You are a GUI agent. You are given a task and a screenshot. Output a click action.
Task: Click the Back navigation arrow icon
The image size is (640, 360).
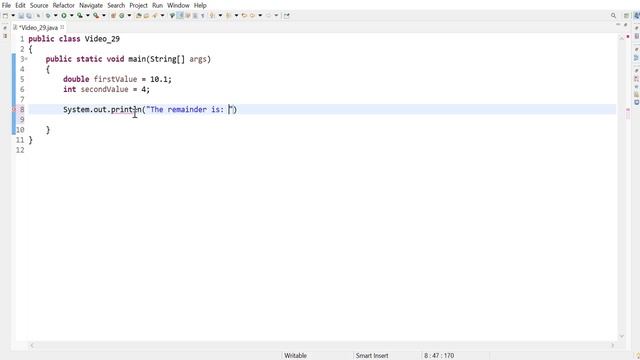(252, 16)
